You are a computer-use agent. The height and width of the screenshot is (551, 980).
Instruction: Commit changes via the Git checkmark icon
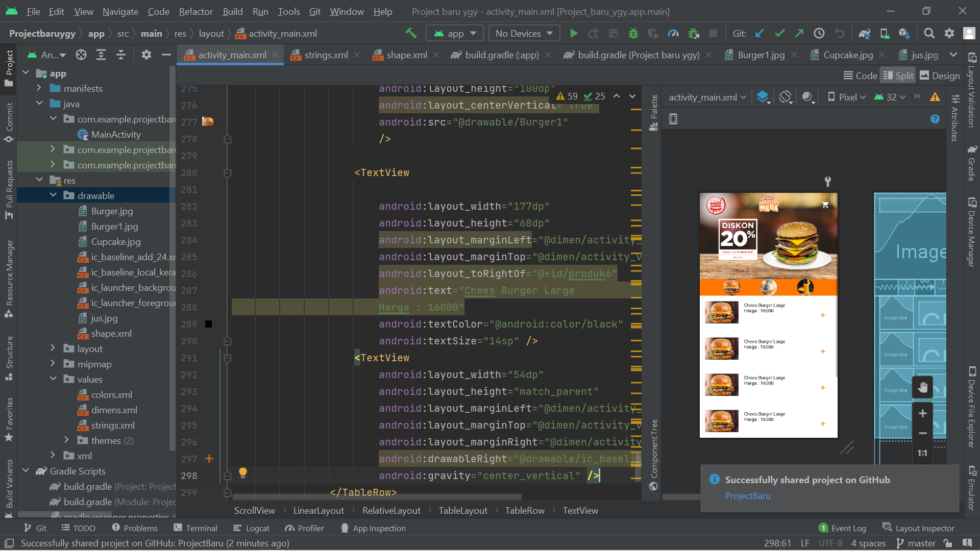[779, 33]
